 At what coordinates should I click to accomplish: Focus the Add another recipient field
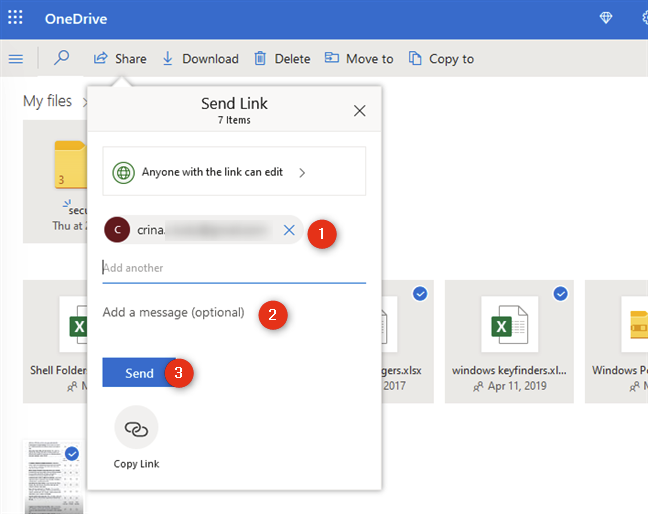click(234, 268)
